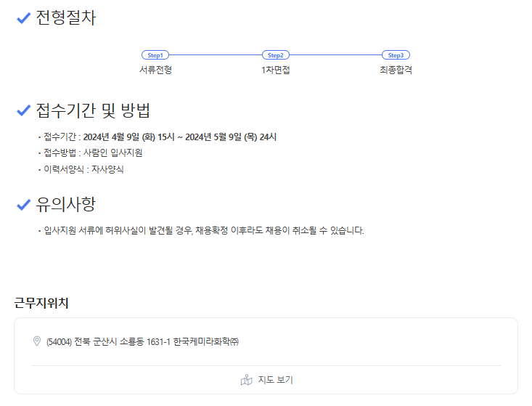Click the 유의사항 heading
532x406 pixels.
[66, 204]
